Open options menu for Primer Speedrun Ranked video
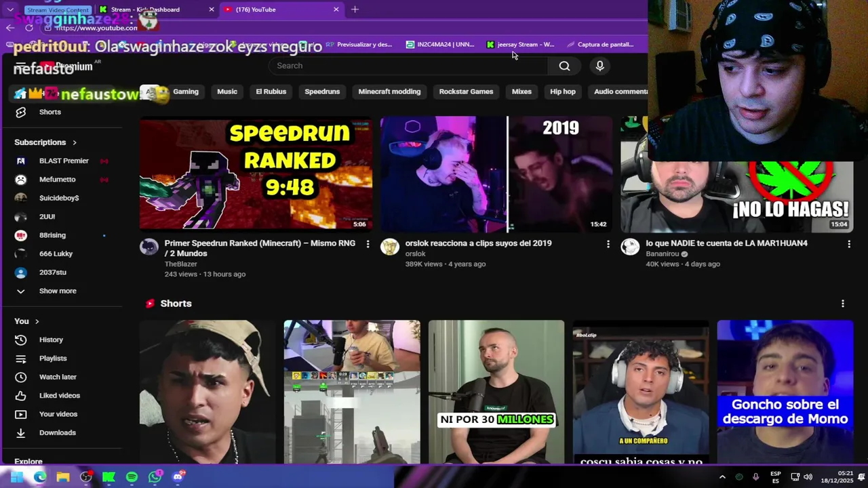Viewport: 868px width, 488px height. click(x=368, y=244)
